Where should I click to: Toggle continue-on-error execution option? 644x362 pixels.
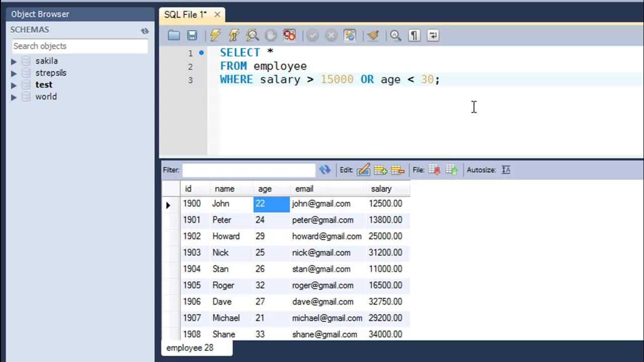289,35
